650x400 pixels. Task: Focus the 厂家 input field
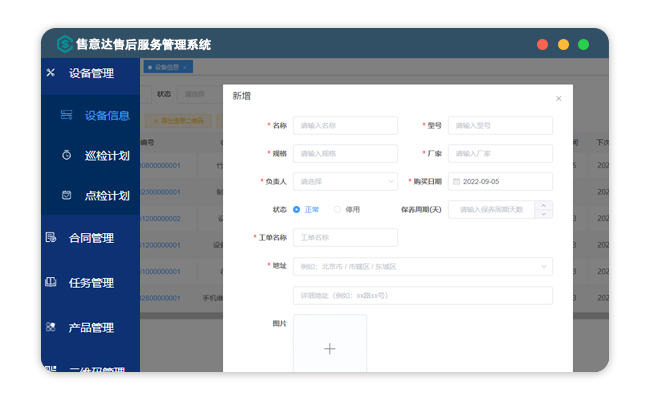coord(500,153)
